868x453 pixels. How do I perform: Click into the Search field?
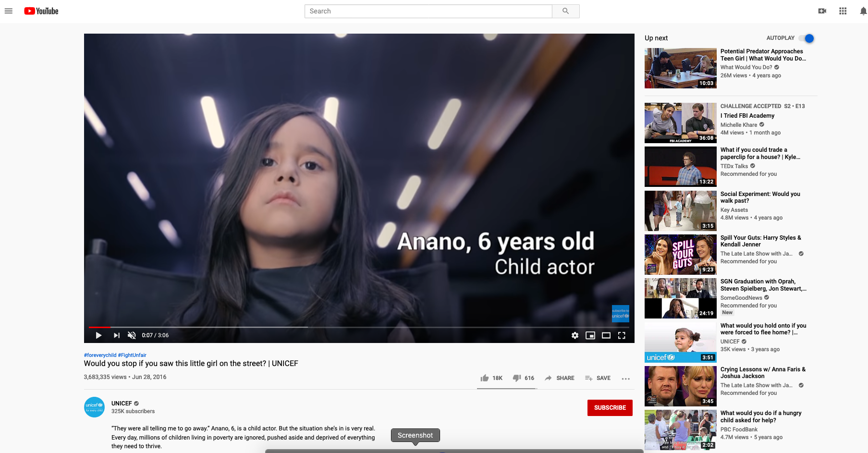(428, 11)
